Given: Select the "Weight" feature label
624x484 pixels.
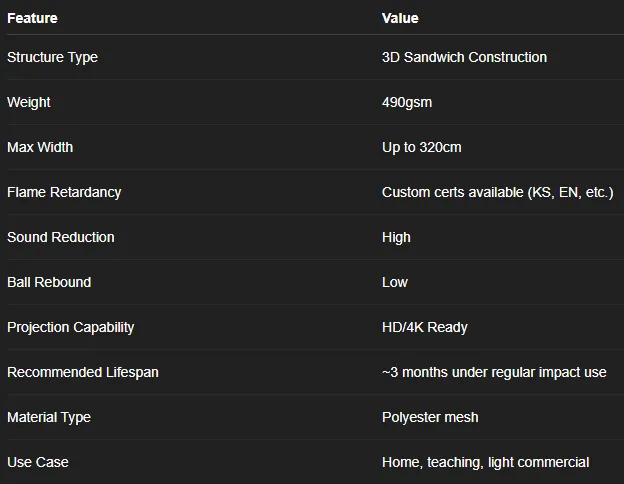Looking at the screenshot, I should (29, 102).
